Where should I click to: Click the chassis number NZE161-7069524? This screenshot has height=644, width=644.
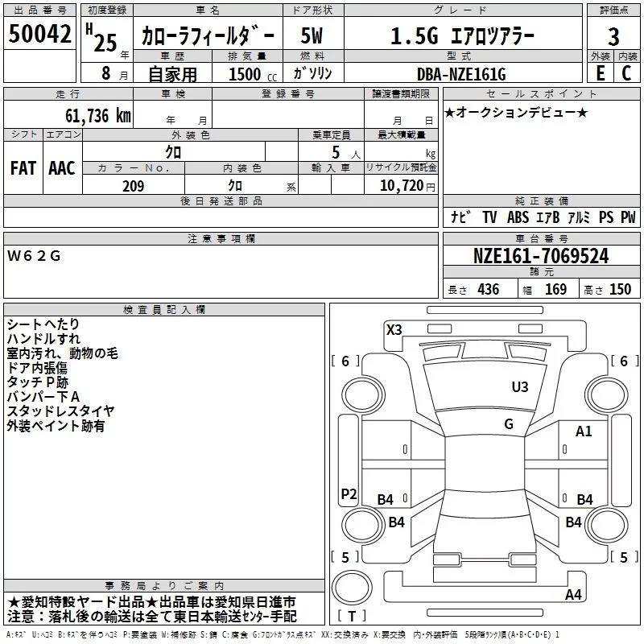point(541,255)
